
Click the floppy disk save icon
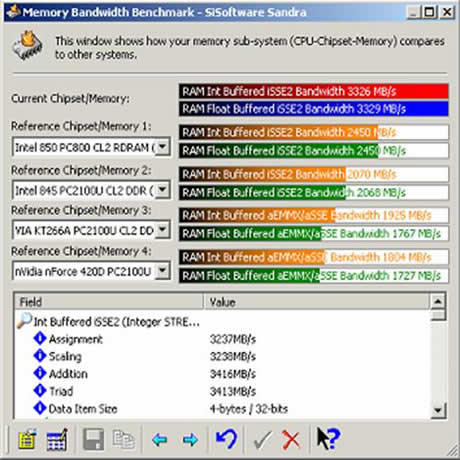pyautogui.click(x=93, y=440)
